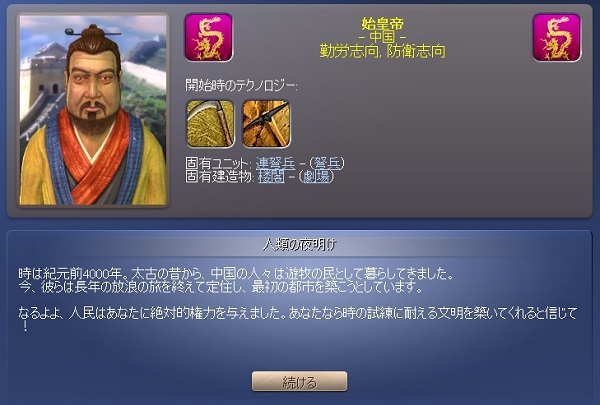600x405 pixels.
Task: Open the 連弩兵 unique unit link
Action: (276, 163)
